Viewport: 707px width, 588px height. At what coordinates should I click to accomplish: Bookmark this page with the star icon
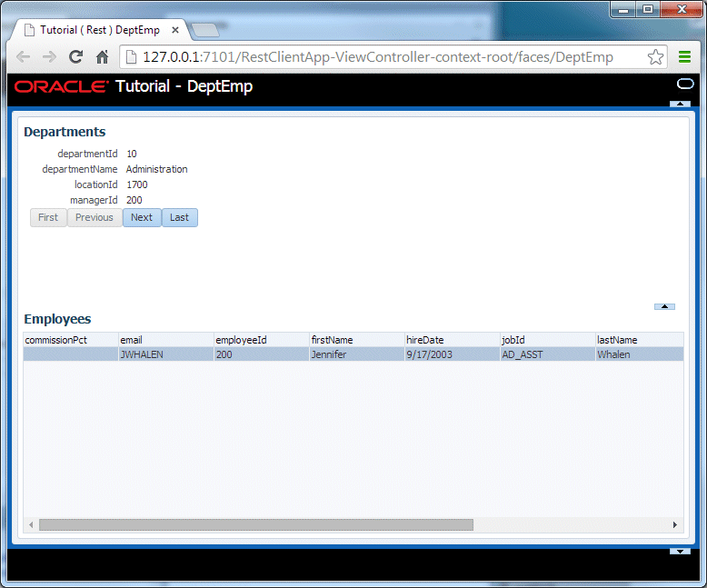(x=655, y=57)
